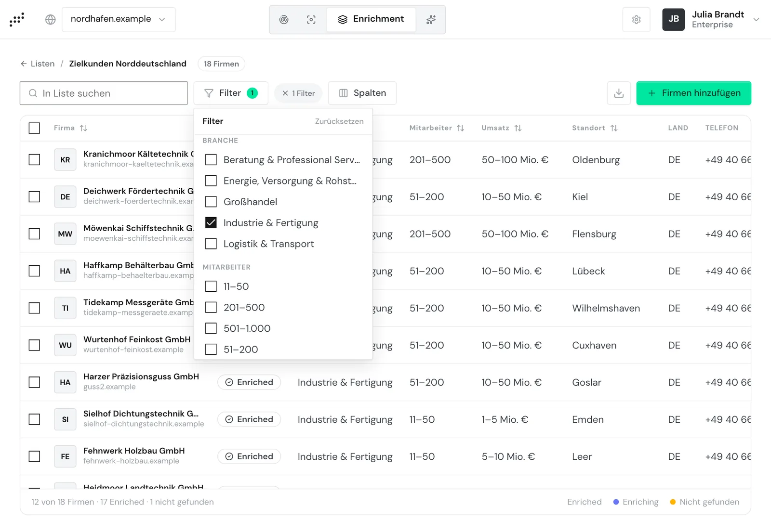Click the WU company logo badge
Screen dimensions: 771x532
click(65, 345)
